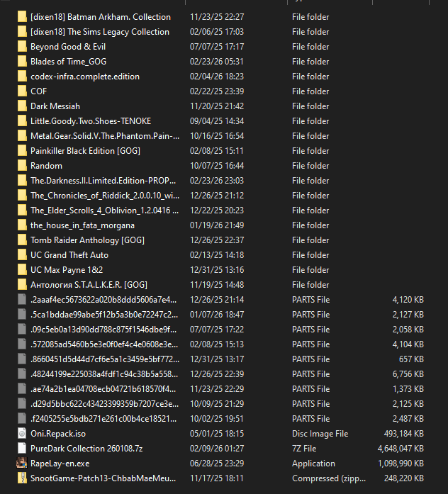Select file name .ae74a2b1ea04708ecb04721b618570f4...

pos(103,389)
